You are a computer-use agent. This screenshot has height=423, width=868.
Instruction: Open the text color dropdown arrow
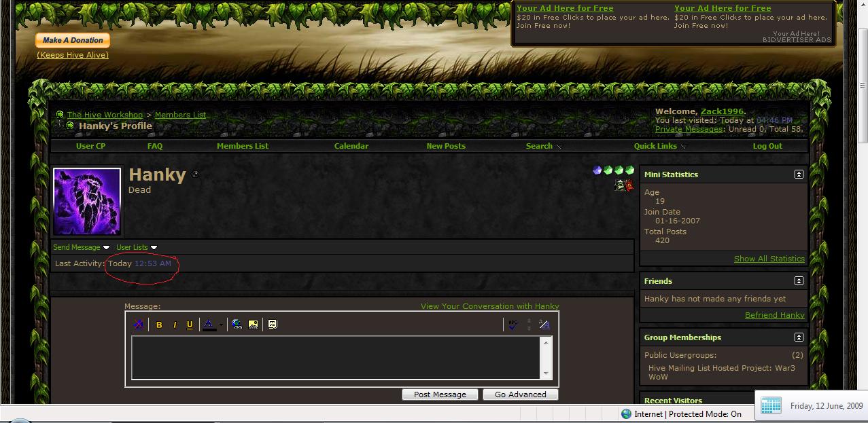(x=221, y=325)
